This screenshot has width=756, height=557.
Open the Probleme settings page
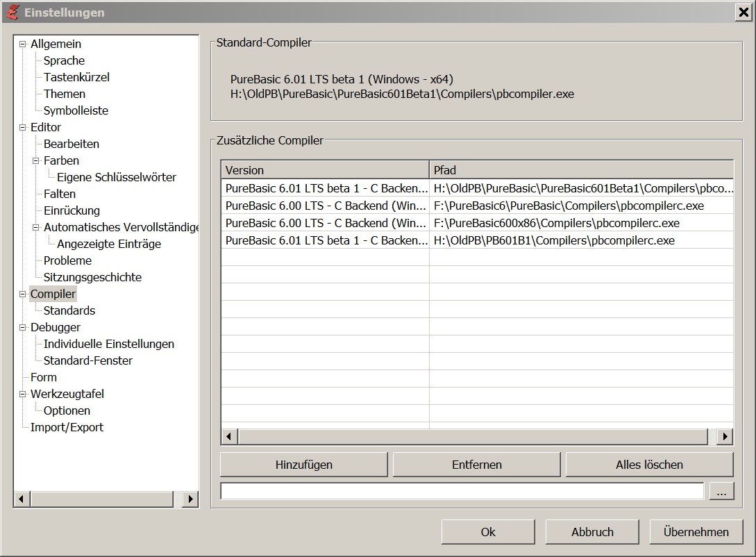coord(67,260)
